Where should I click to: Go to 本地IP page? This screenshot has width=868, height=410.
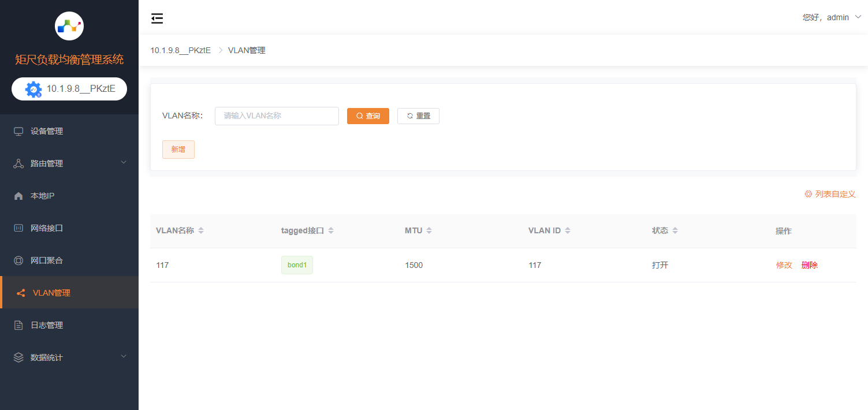(x=42, y=196)
